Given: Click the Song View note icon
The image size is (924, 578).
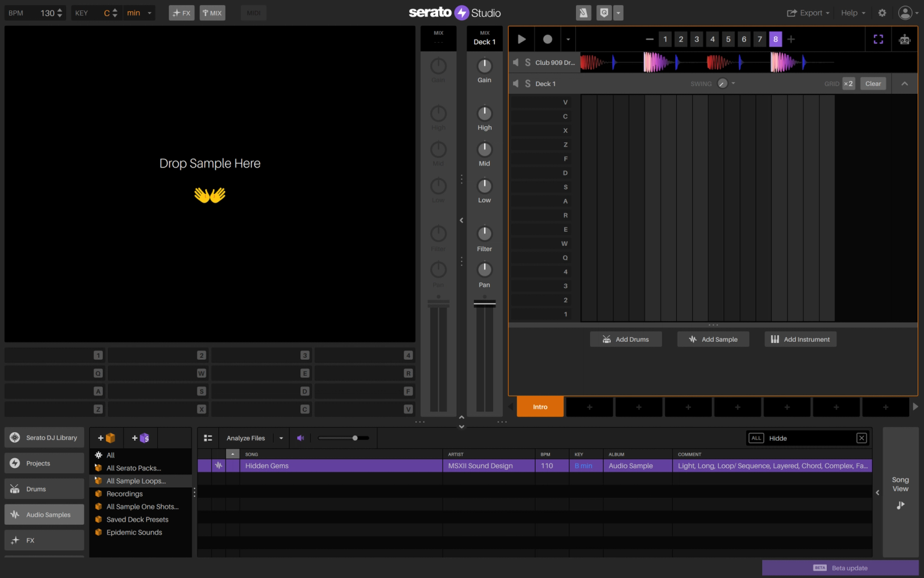Looking at the screenshot, I should (900, 505).
